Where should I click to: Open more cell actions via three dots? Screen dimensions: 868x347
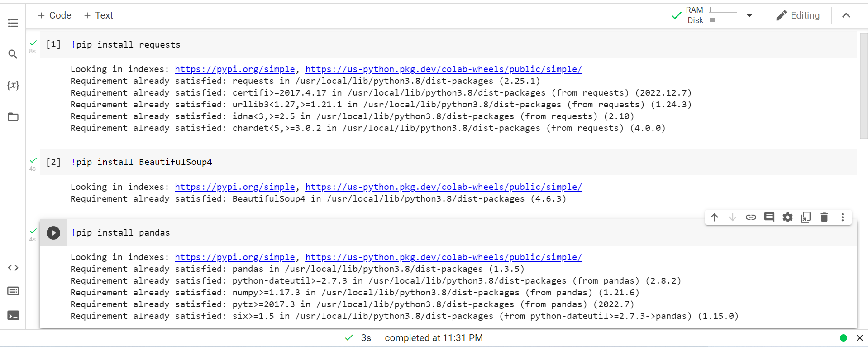[x=843, y=217]
